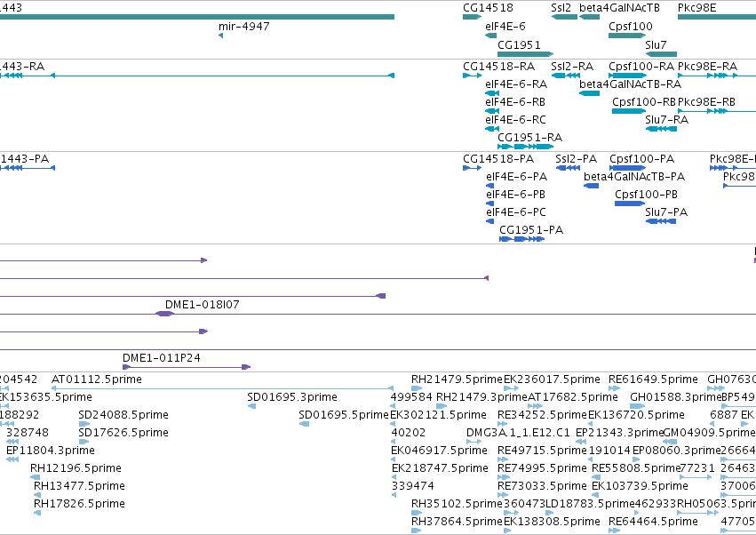Open protein label Slu7-PA
Screen dimensions: 756x535
pyautogui.click(x=666, y=212)
